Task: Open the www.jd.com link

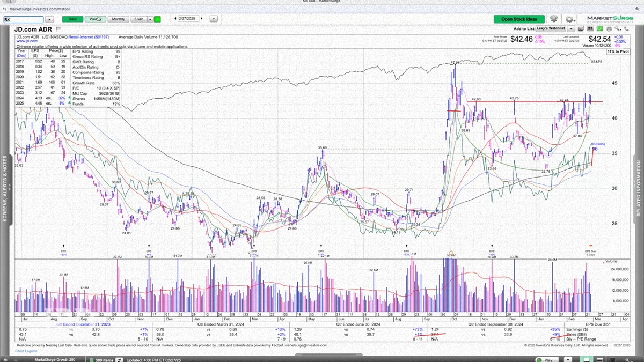Action: 26,41
